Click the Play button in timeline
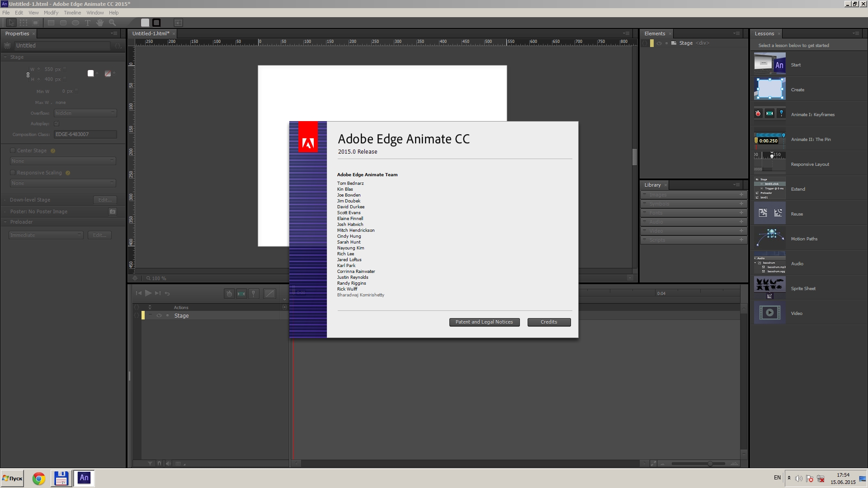Screen dimensions: 868x488 (148, 293)
